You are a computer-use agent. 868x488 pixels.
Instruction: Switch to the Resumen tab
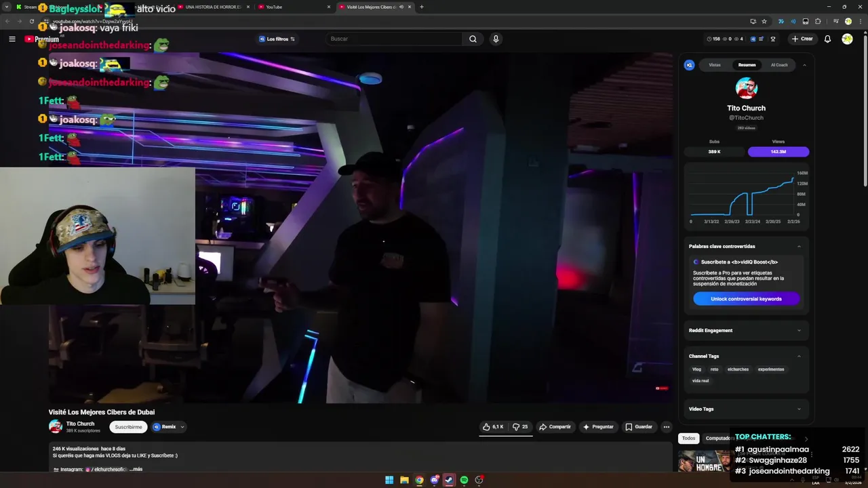(x=747, y=65)
